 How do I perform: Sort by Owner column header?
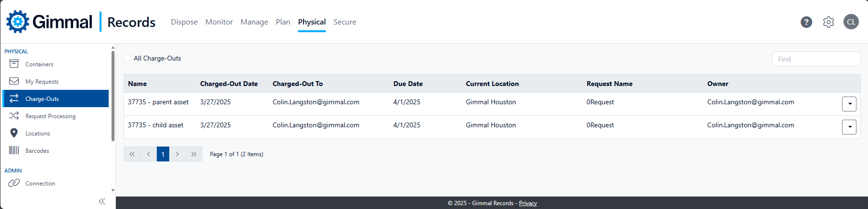(x=717, y=84)
